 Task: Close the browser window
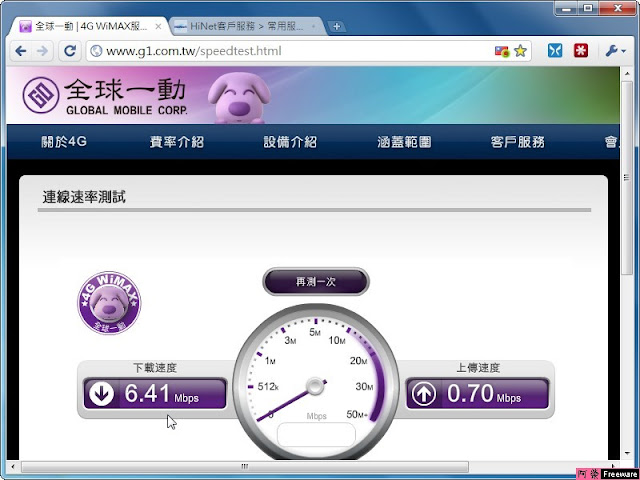618,8
